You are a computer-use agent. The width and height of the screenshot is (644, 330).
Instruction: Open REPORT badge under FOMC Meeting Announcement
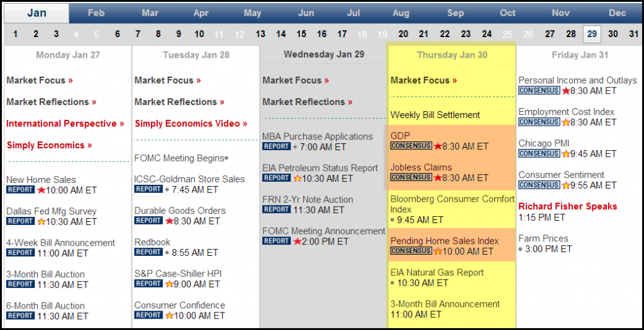pos(277,241)
